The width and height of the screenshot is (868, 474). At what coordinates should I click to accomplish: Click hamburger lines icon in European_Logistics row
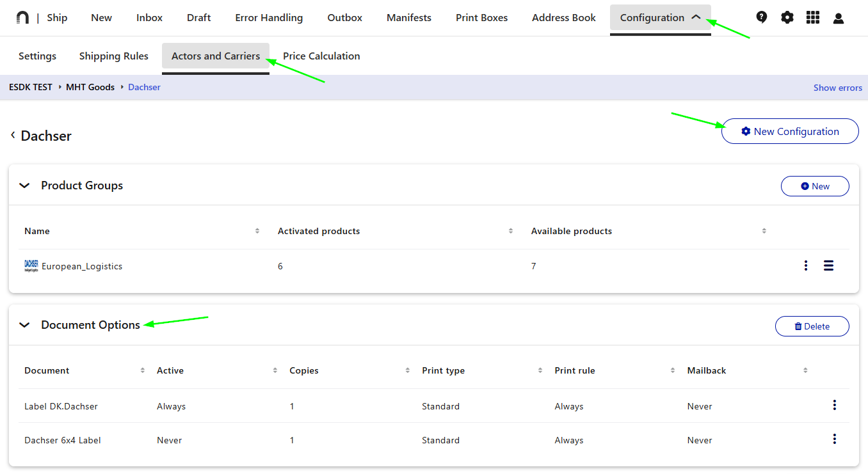(x=828, y=265)
